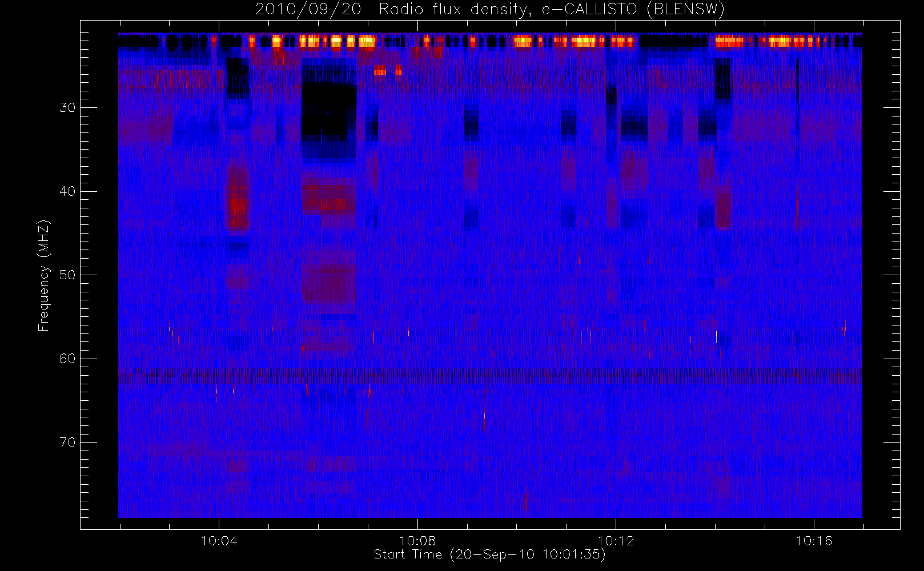Click the 10:16 time tick label
Screen dimensions: 924x571
point(814,541)
